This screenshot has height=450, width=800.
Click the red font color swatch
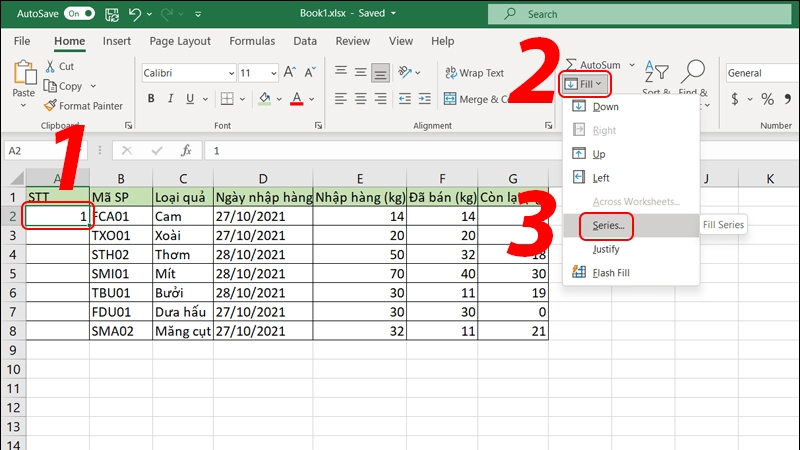[x=297, y=99]
